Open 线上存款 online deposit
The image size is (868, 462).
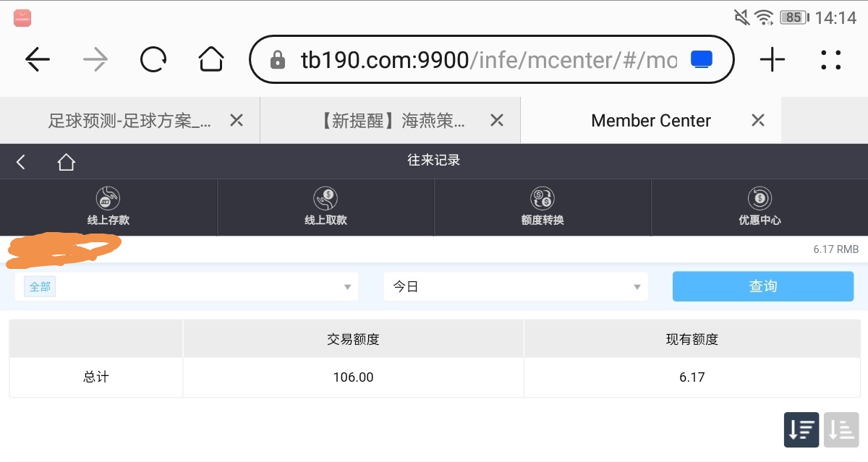coord(109,207)
